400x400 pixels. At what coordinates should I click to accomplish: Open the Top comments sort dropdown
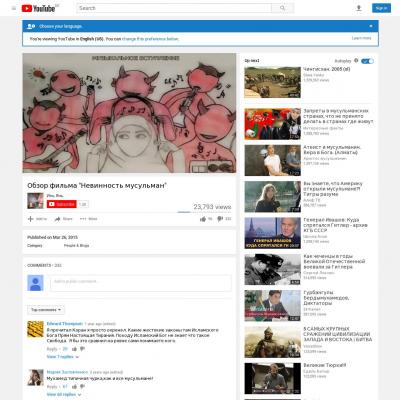pyautogui.click(x=46, y=310)
